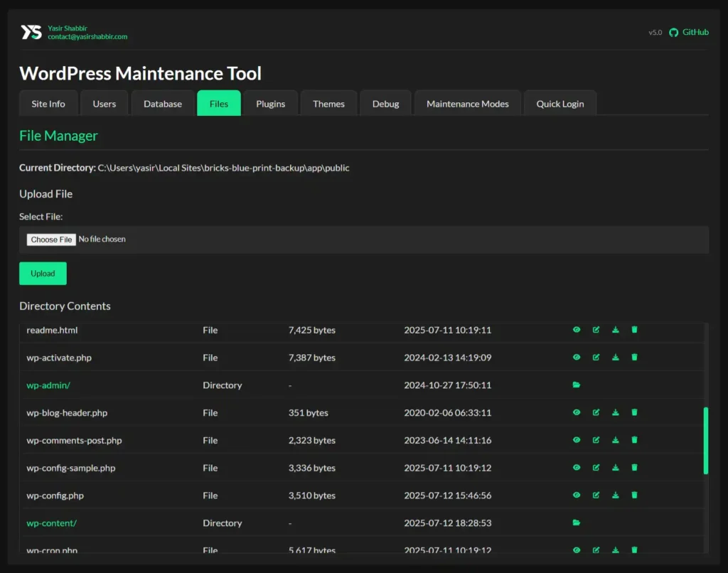This screenshot has width=728, height=573.
Task: Download the wp-config-sample.php file
Action: pyautogui.click(x=615, y=467)
